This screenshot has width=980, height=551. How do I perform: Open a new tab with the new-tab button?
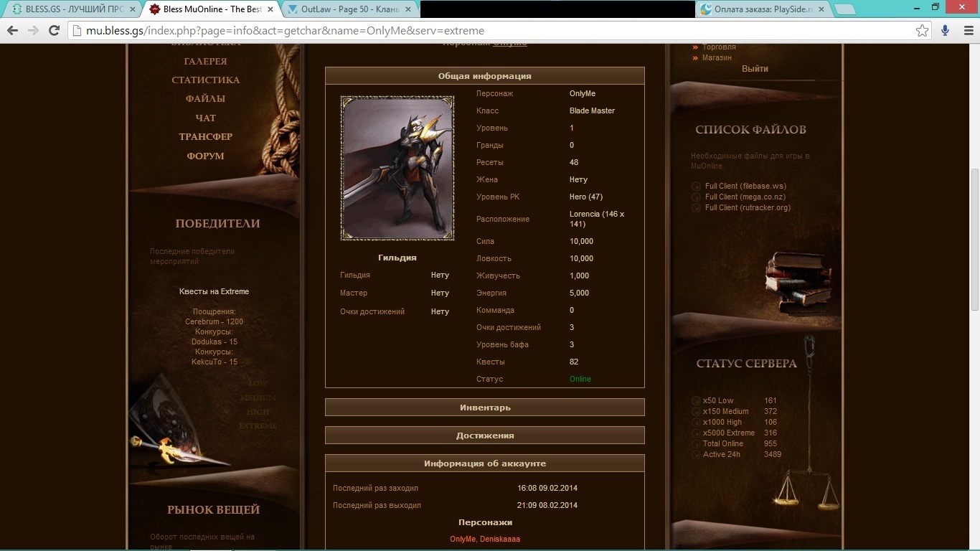pos(845,10)
